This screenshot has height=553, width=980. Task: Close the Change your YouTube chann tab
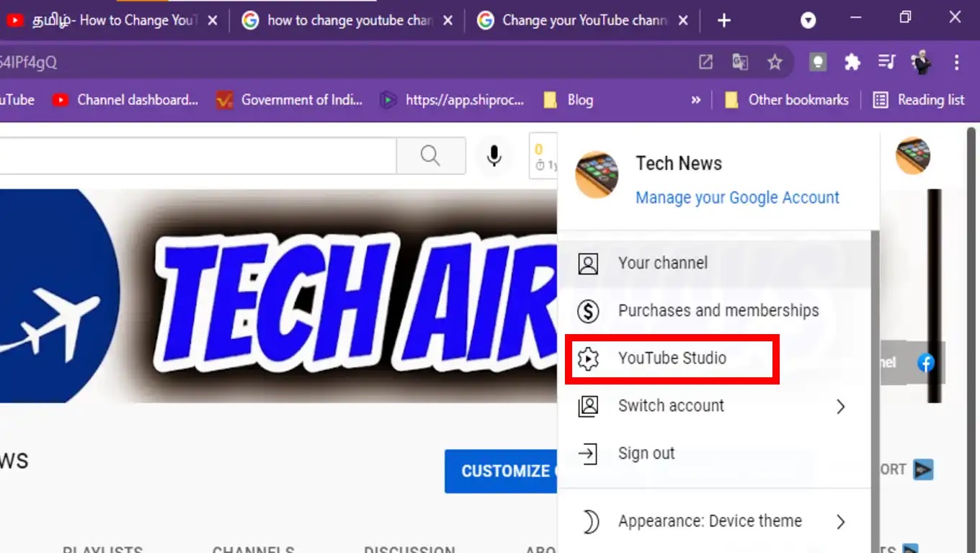point(683,21)
